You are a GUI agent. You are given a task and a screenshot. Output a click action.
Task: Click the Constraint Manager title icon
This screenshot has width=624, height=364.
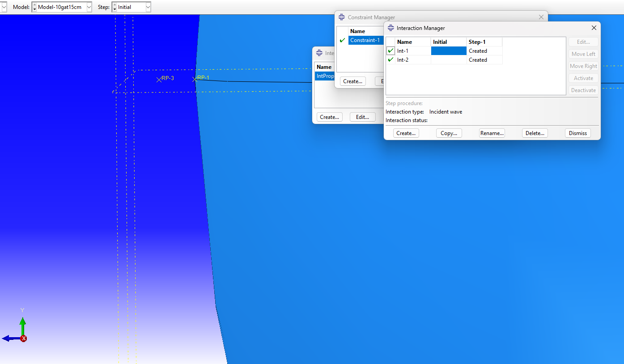click(x=342, y=17)
